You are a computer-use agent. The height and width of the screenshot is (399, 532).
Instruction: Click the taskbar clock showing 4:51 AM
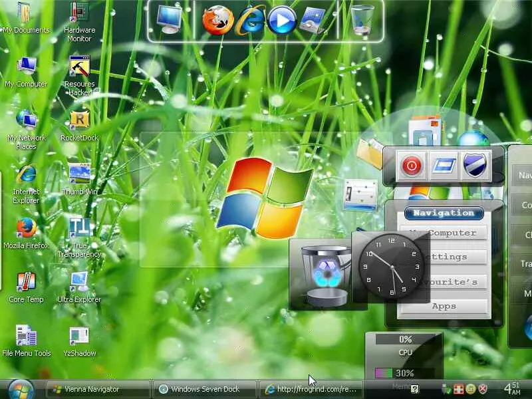click(511, 389)
